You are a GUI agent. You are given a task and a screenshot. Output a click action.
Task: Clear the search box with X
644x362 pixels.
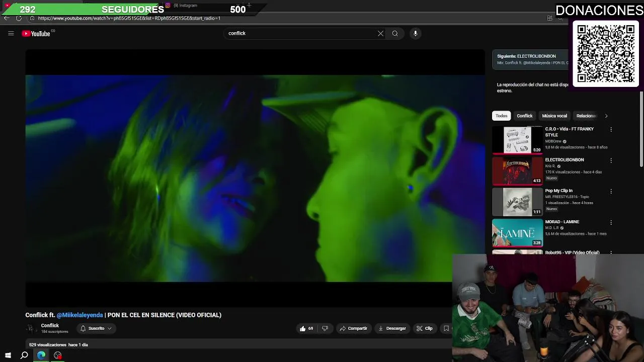[380, 34]
